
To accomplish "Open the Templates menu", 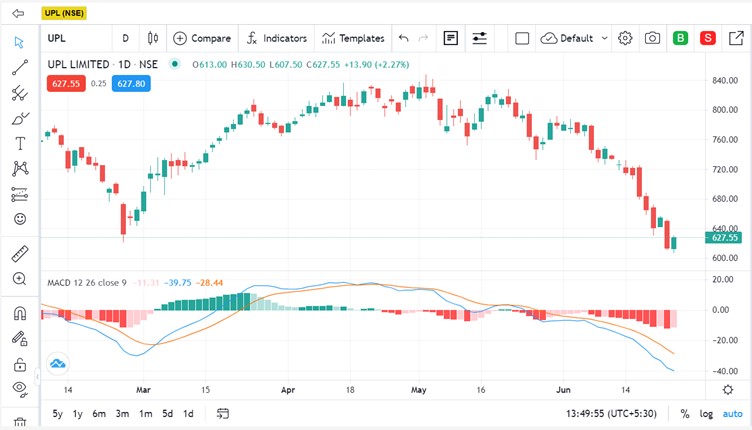I will [x=353, y=38].
